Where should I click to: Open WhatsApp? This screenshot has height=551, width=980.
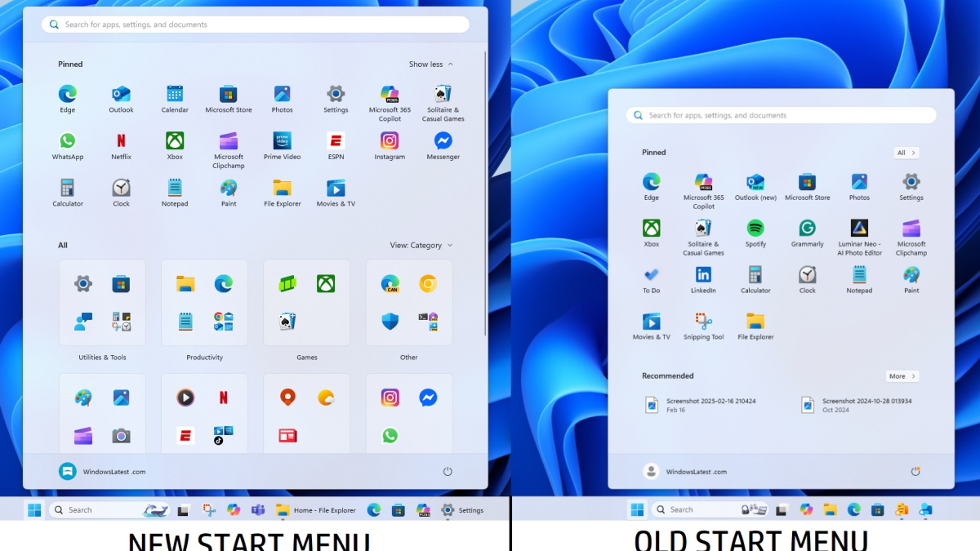click(x=68, y=140)
